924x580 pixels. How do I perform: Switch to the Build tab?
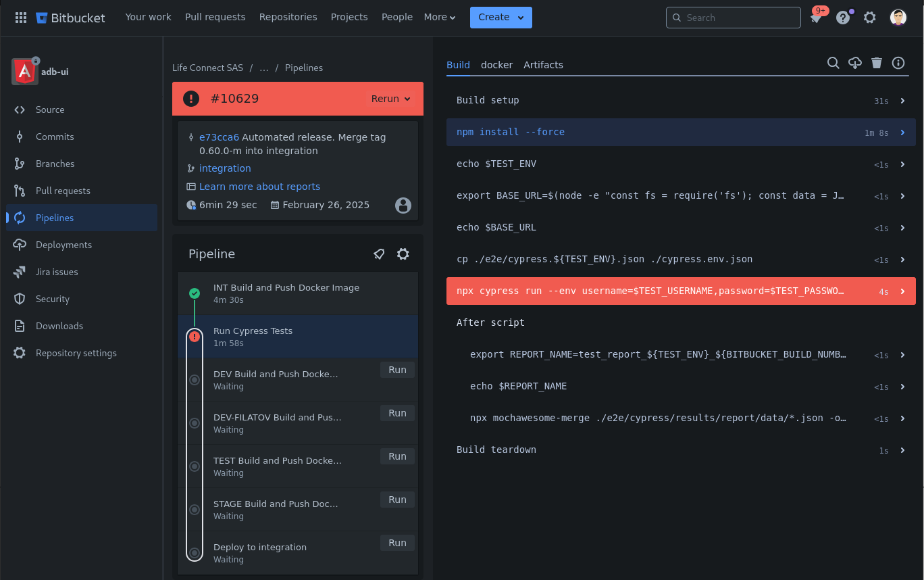(458, 65)
